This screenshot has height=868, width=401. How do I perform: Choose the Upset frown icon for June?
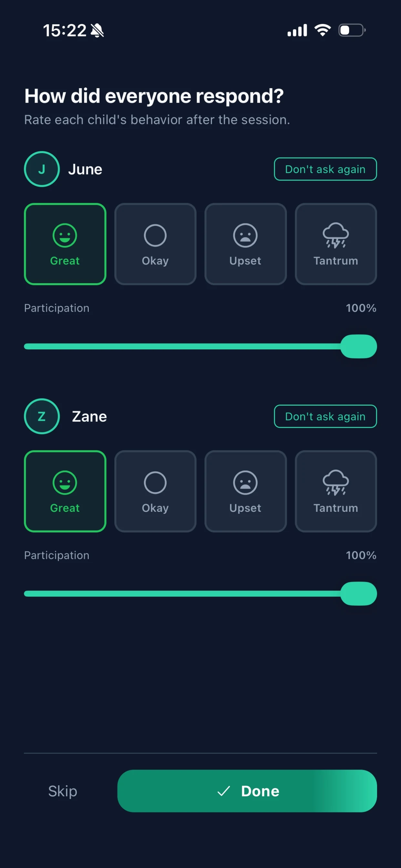pyautogui.click(x=245, y=235)
